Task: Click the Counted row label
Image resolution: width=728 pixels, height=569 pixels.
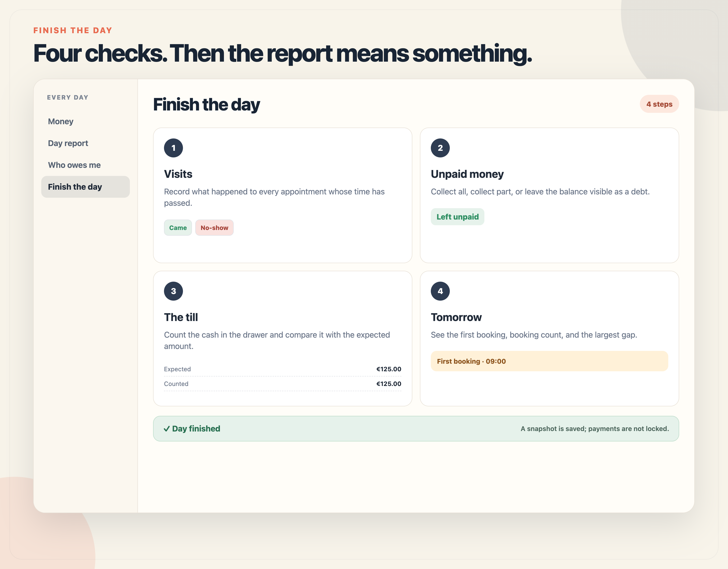Action: tap(176, 384)
